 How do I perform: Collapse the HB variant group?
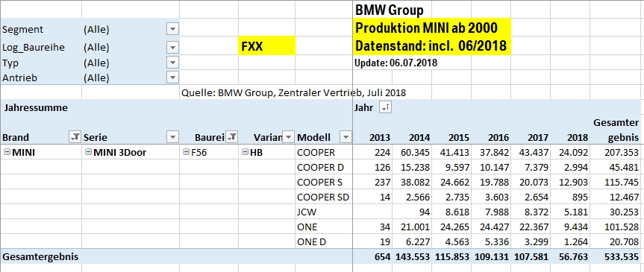pyautogui.click(x=245, y=152)
